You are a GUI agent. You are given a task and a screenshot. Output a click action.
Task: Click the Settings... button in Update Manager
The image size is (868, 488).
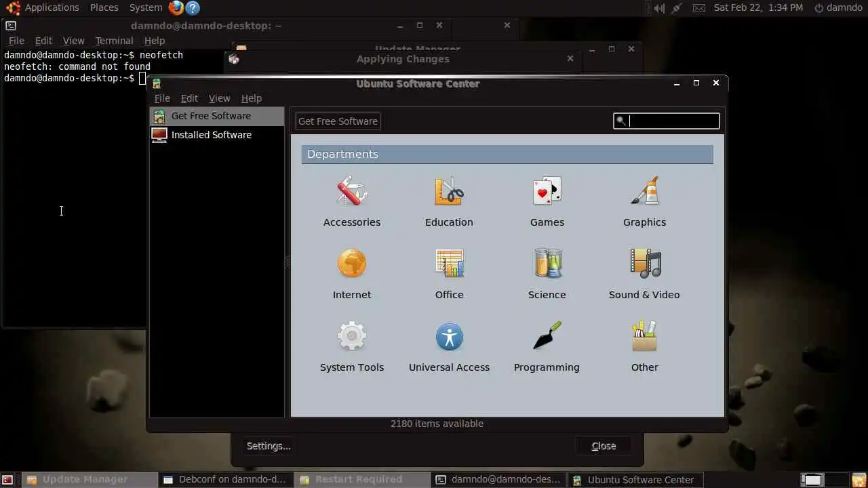point(269,446)
